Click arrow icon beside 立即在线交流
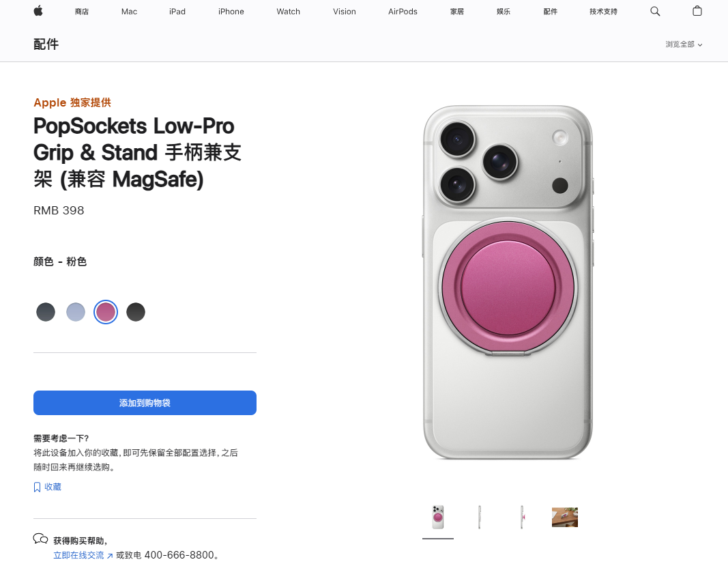Image resolution: width=728 pixels, height=579 pixels. (x=110, y=556)
